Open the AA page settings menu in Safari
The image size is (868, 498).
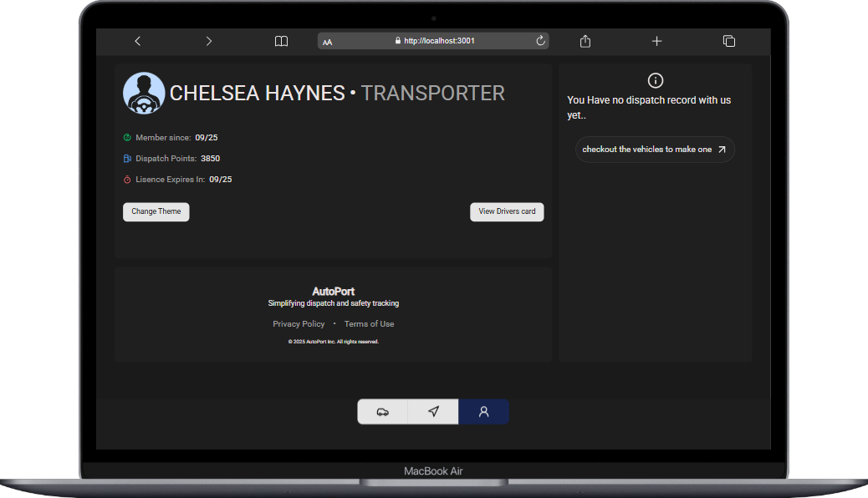pyautogui.click(x=328, y=41)
